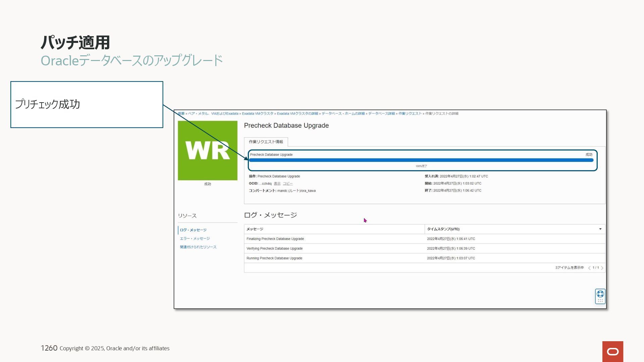644x362 pixels.
Task: Click the 概要 breadcrumb link
Action: coord(181,114)
